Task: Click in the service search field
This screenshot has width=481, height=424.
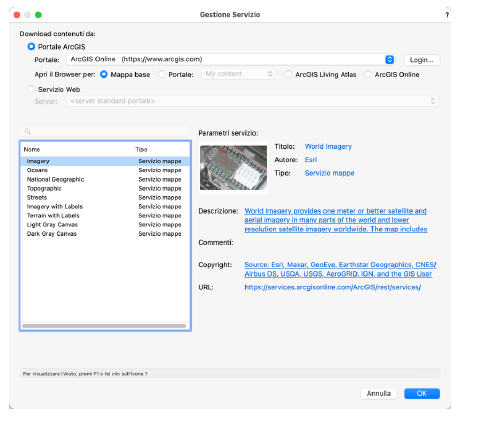Action: pyautogui.click(x=105, y=131)
